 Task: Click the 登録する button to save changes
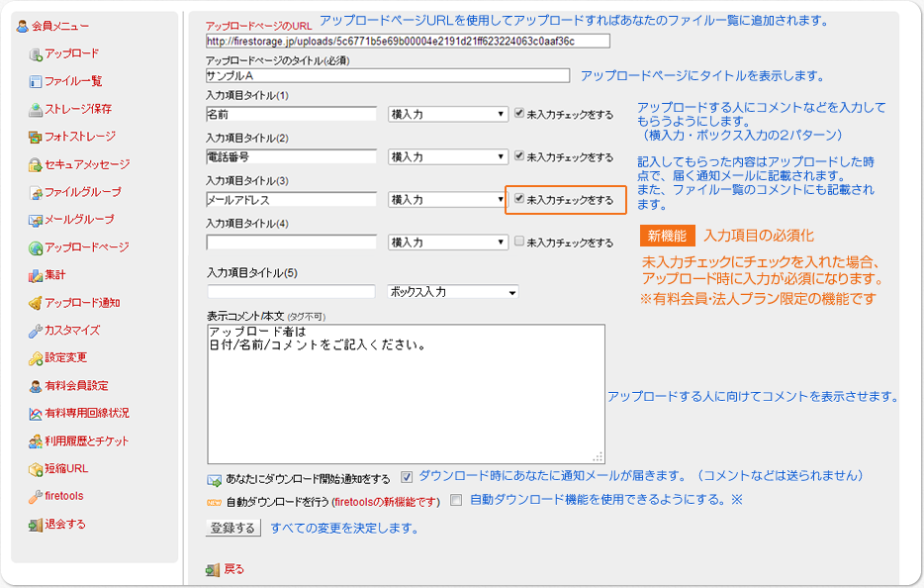point(233,528)
